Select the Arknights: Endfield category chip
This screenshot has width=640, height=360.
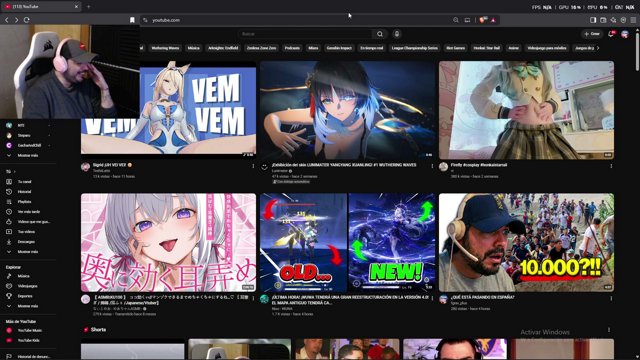click(223, 48)
